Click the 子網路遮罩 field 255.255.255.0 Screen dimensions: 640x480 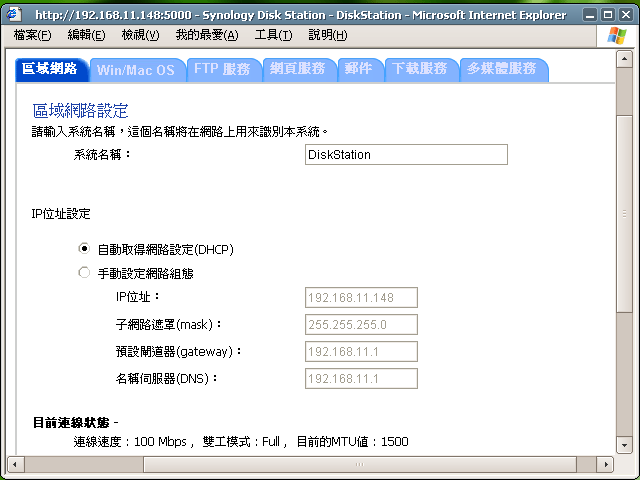[361, 324]
